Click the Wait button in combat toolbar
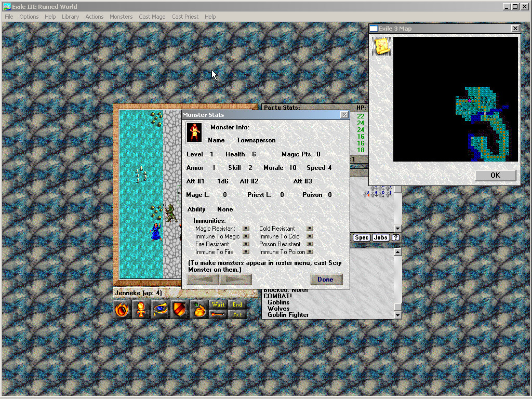The image size is (532, 399). click(x=218, y=304)
